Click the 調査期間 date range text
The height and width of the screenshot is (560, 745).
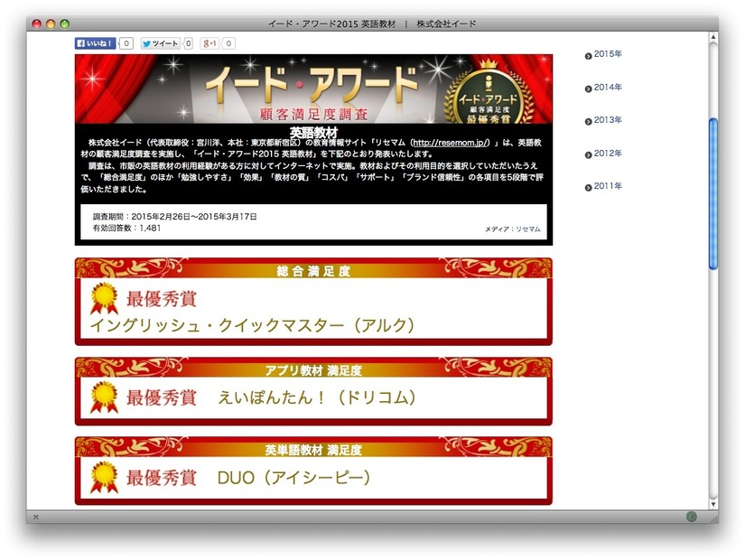(x=175, y=217)
